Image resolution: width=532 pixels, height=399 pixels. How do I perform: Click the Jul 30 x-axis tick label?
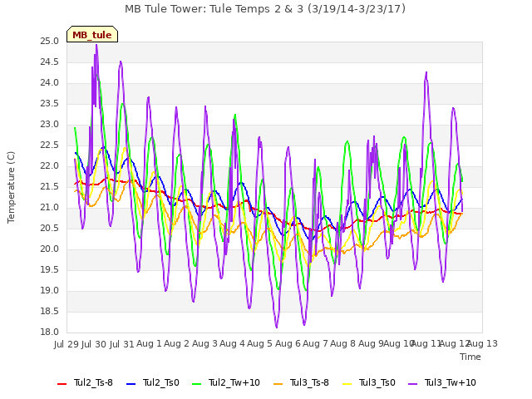click(94, 344)
